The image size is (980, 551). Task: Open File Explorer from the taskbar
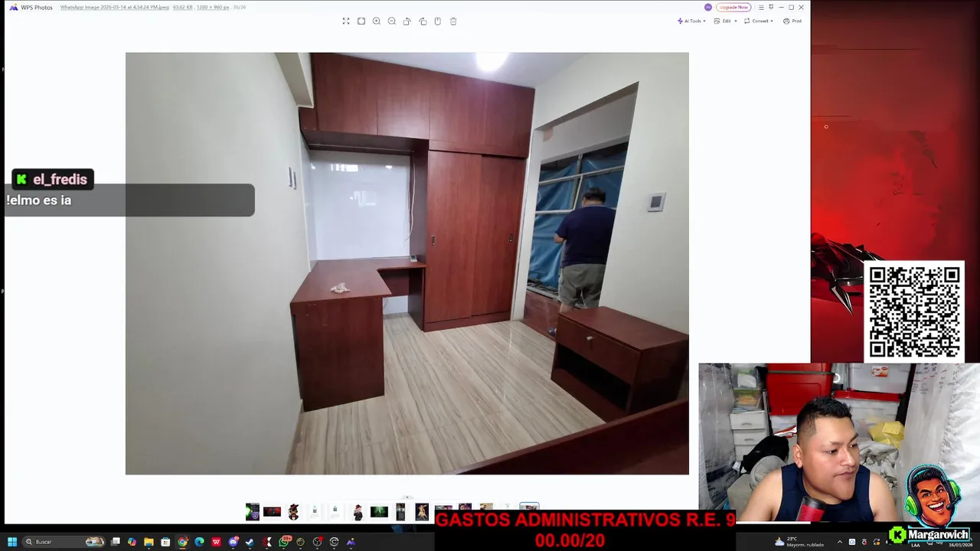point(149,542)
